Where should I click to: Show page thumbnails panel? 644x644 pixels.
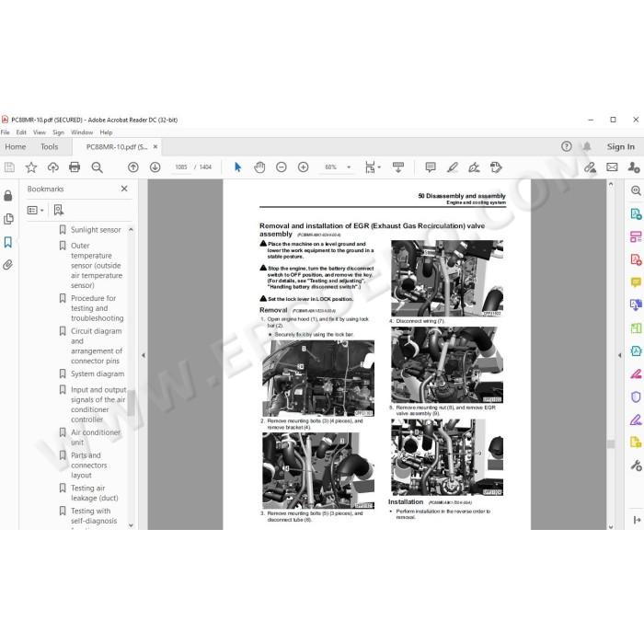[8, 219]
